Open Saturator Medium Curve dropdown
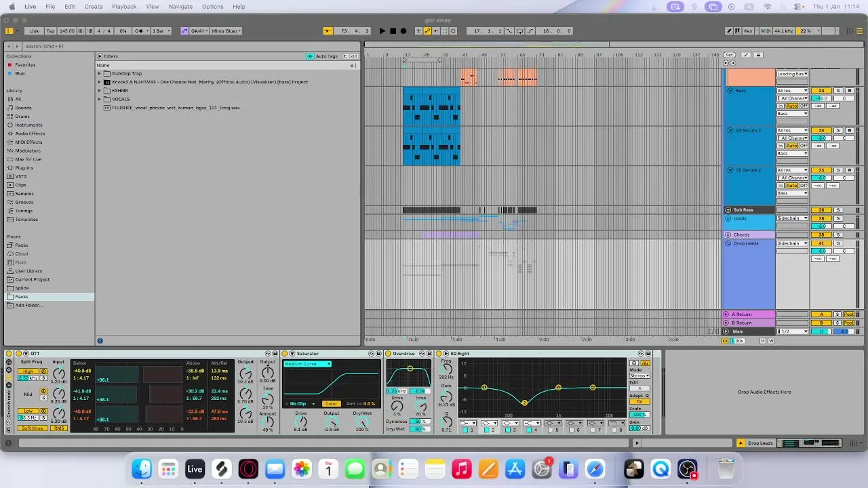This screenshot has height=488, width=868. pyautogui.click(x=308, y=364)
